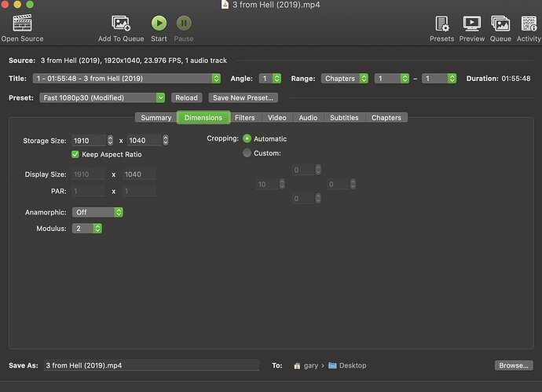Click the bottom crop value stepper
This screenshot has height=392, width=542.
coord(318,198)
